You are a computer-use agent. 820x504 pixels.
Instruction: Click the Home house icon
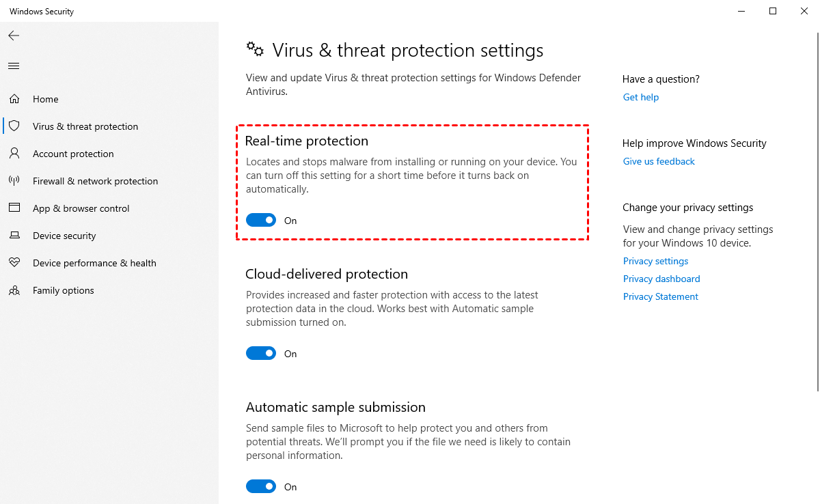pyautogui.click(x=14, y=99)
